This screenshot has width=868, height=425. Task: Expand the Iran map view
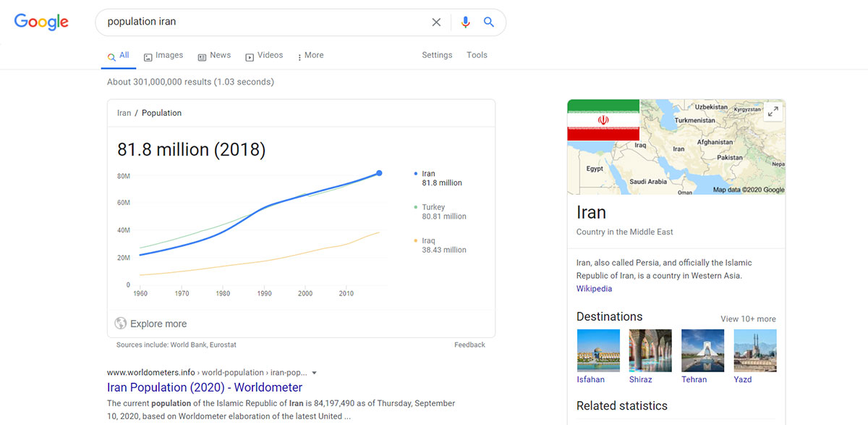click(x=773, y=111)
